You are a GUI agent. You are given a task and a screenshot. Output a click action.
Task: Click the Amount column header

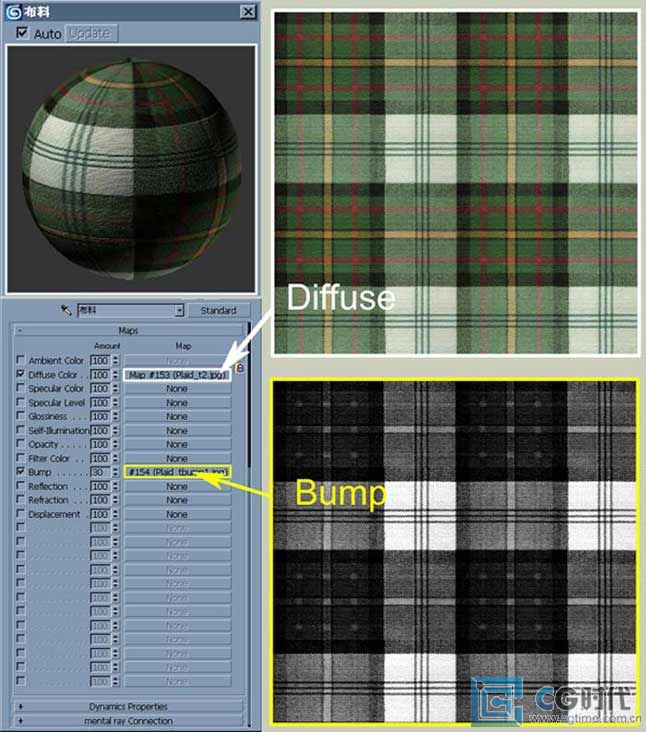pyautogui.click(x=107, y=346)
